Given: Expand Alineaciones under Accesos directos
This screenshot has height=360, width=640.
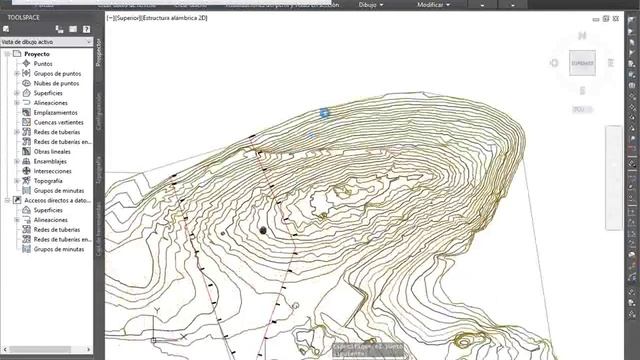Looking at the screenshot, I should 17,220.
